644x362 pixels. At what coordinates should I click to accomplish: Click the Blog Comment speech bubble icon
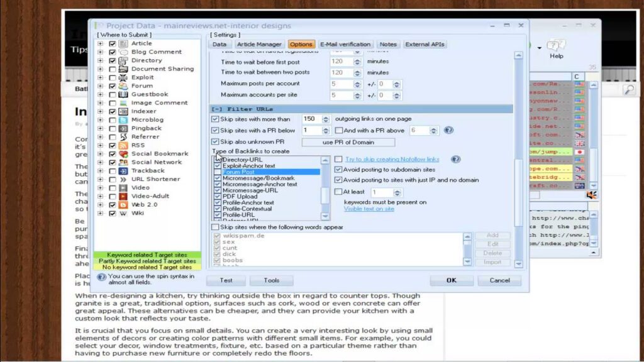pos(123,52)
